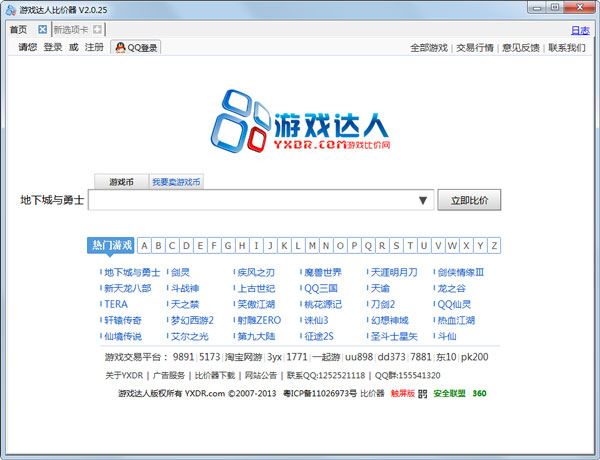Click the 立即比价 button
The image size is (600, 460).
(469, 200)
